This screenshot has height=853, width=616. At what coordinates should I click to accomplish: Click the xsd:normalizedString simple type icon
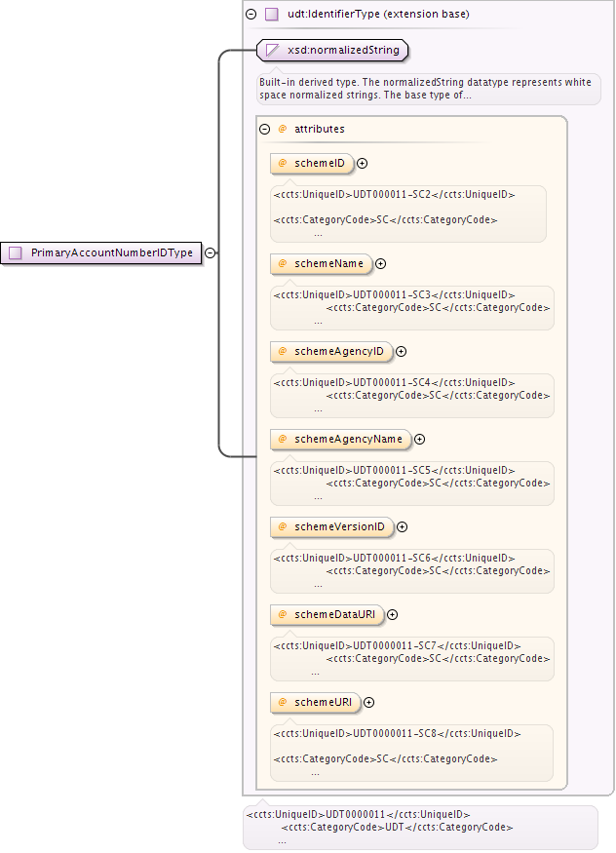click(272, 51)
